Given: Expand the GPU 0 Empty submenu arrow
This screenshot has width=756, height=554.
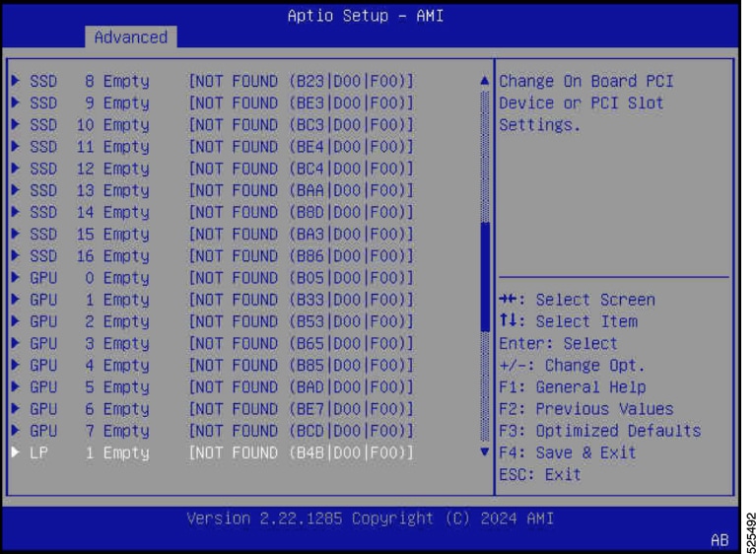Looking at the screenshot, I should pos(16,277).
